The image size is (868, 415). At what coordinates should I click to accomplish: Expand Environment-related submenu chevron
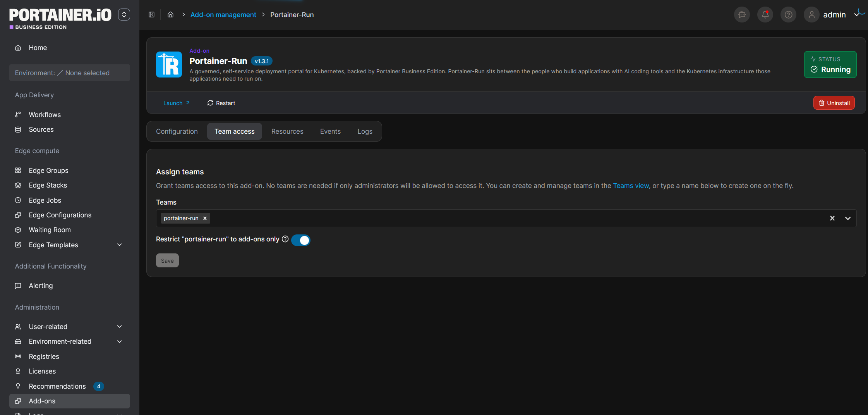point(120,341)
